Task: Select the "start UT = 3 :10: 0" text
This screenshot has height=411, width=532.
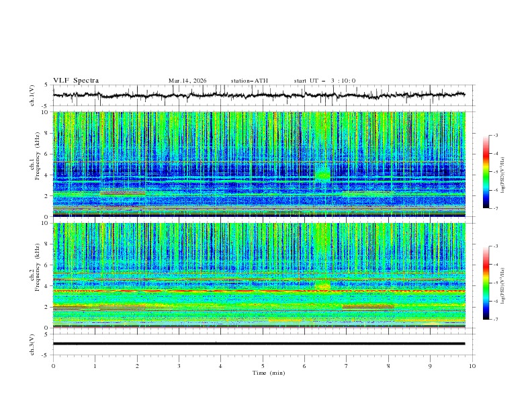Action: 324,81
